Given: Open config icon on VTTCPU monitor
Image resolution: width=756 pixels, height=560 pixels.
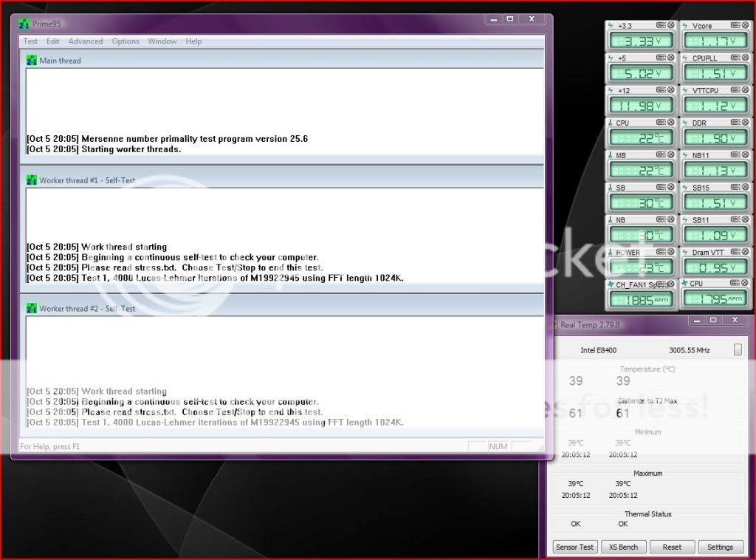Looking at the screenshot, I should 735,89.
